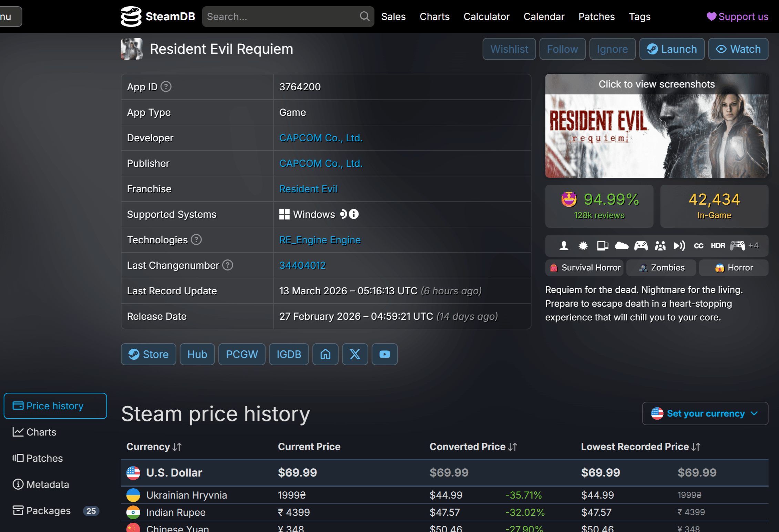Viewport: 779px width, 532px height.
Task: Click the gamepad icon next to the cloud icon
Action: (641, 246)
